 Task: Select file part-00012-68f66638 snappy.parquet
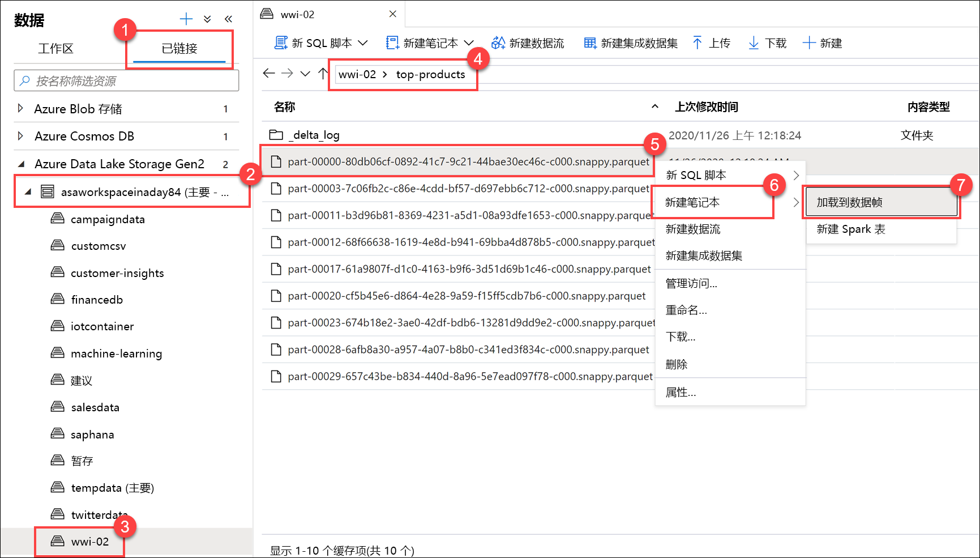pos(471,242)
